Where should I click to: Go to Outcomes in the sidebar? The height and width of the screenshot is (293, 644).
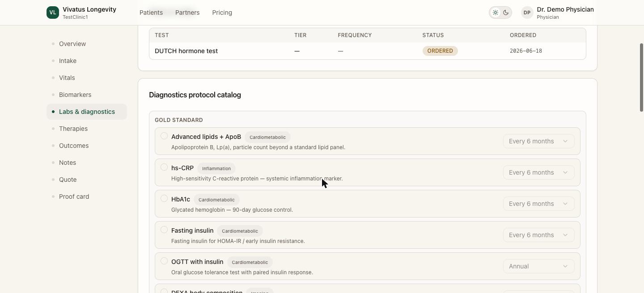(87, 146)
